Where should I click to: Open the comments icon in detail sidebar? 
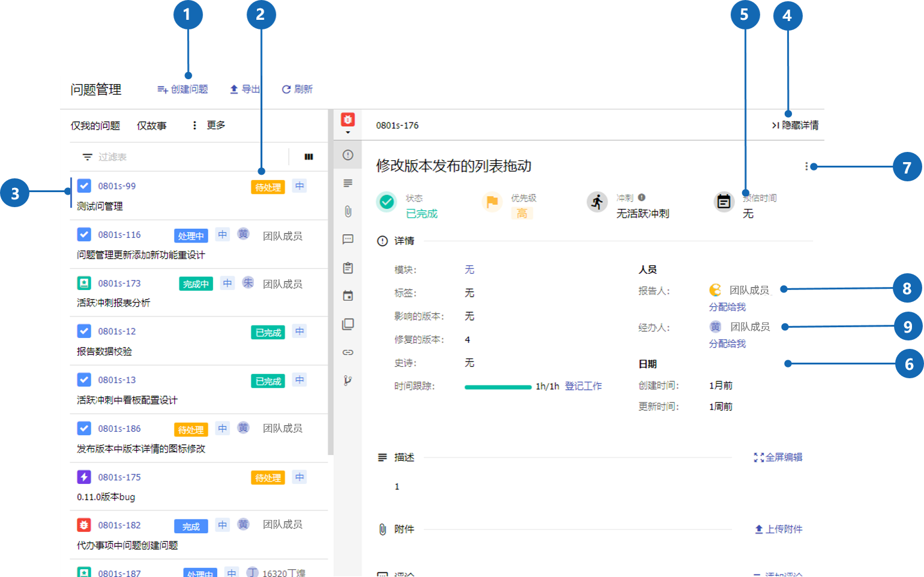click(x=348, y=240)
